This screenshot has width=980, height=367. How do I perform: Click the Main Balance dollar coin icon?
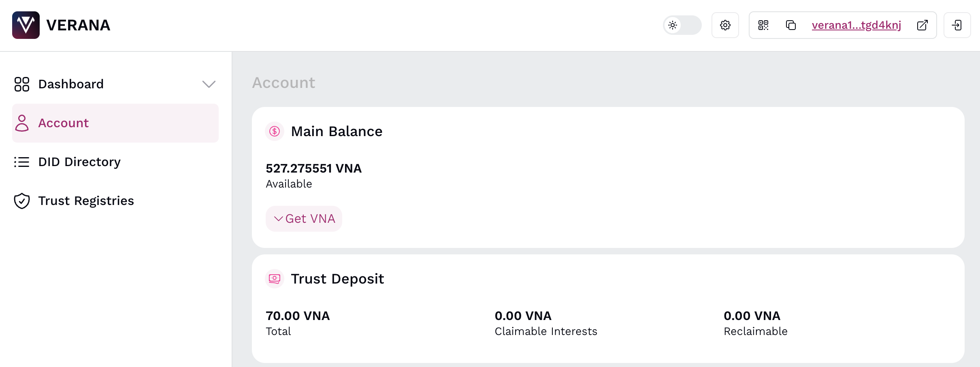coord(275,131)
